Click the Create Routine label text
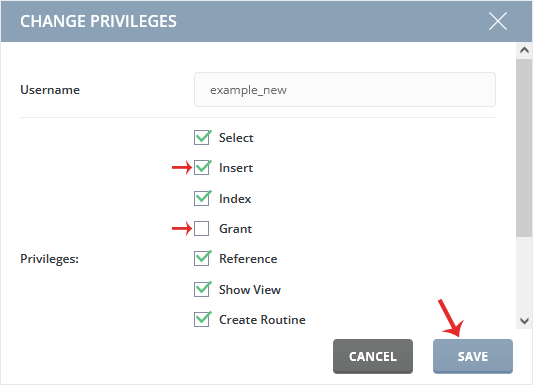Image resolution: width=533 pixels, height=385 pixels. [262, 320]
